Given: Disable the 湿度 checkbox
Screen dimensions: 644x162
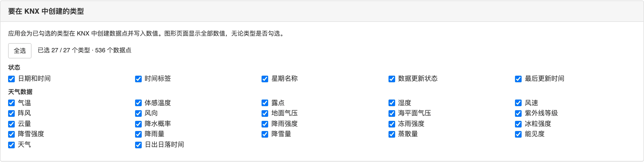Looking at the screenshot, I should click(392, 103).
